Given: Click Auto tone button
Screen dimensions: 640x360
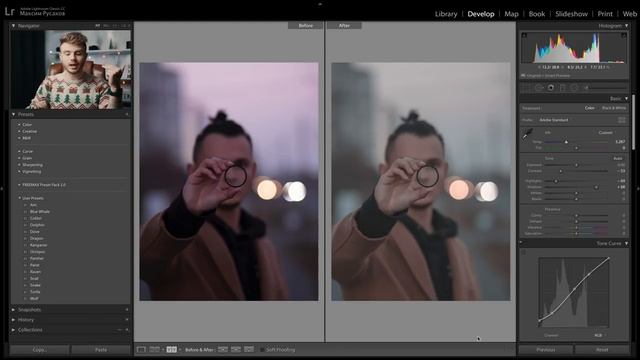Looking at the screenshot, I should click(618, 158).
